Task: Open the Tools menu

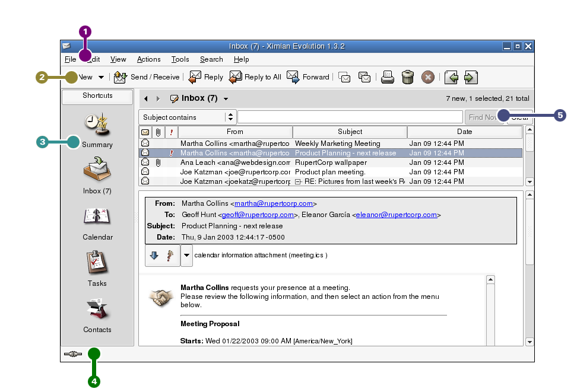Action: 180,59
